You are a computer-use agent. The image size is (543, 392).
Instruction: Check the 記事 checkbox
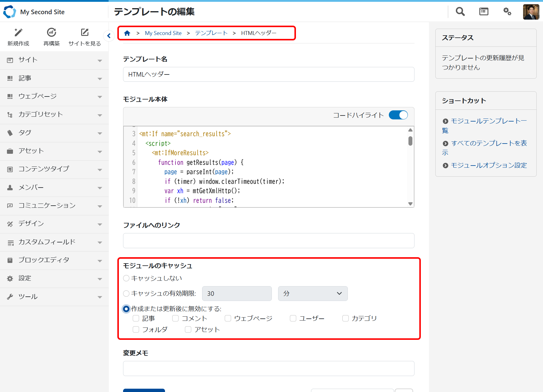click(136, 318)
